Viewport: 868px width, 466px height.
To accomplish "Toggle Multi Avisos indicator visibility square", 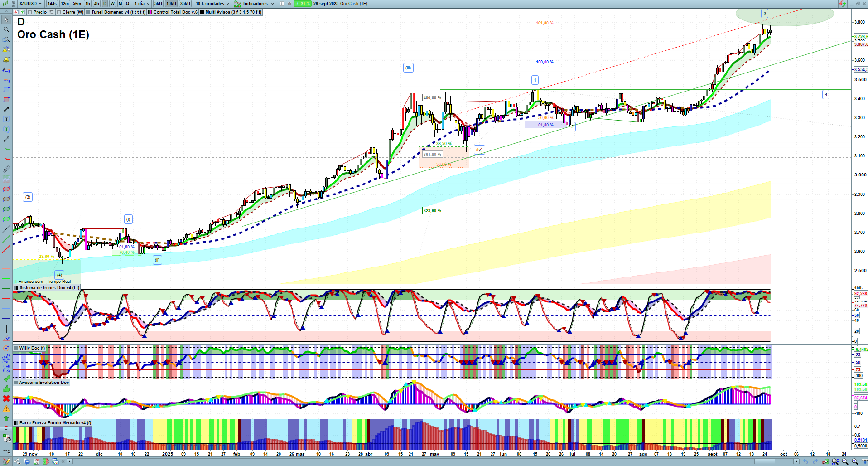I will pos(202,12).
